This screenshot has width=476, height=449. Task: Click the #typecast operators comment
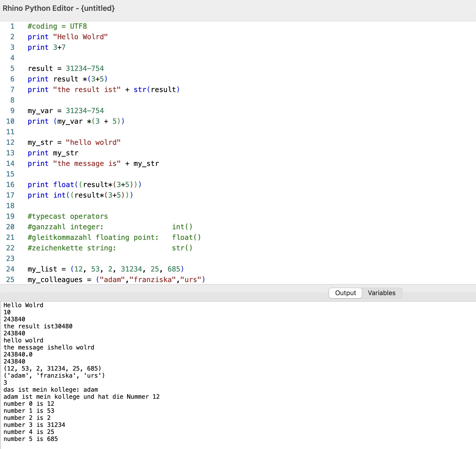(67, 216)
